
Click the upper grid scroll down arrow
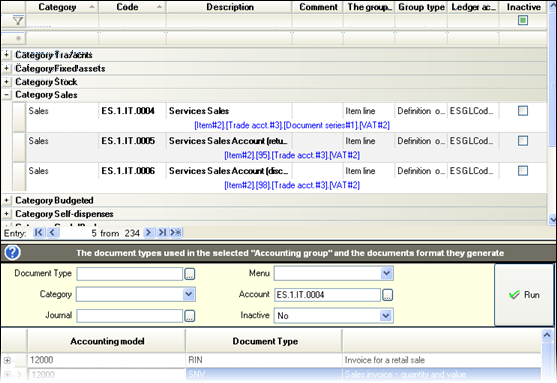coord(552,220)
